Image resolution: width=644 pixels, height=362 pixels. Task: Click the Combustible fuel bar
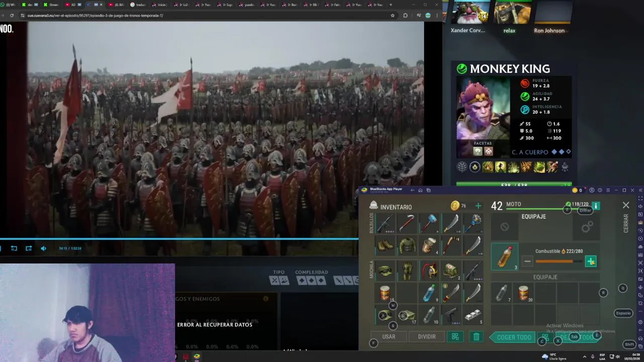(x=558, y=261)
